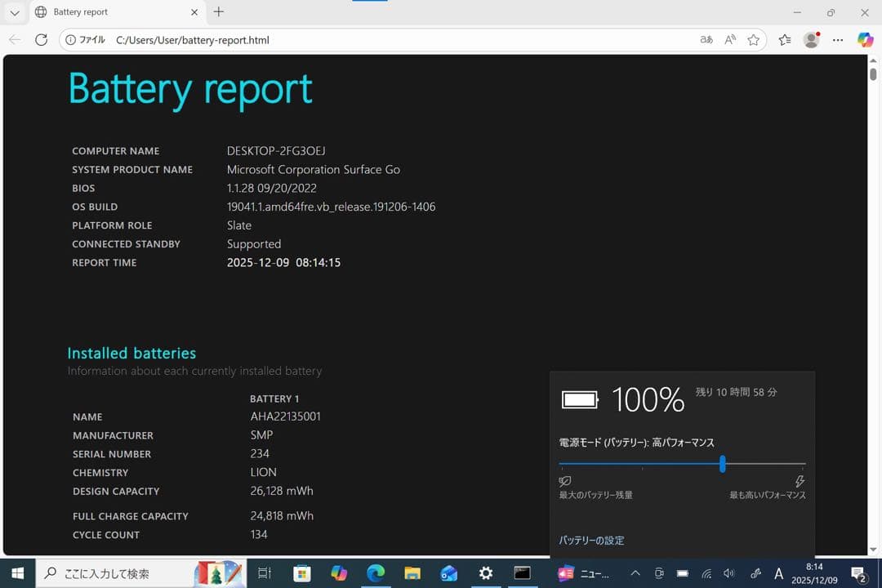This screenshot has width=882, height=588.
Task: Open the Wi-Fi network tray icon
Action: 706,573
